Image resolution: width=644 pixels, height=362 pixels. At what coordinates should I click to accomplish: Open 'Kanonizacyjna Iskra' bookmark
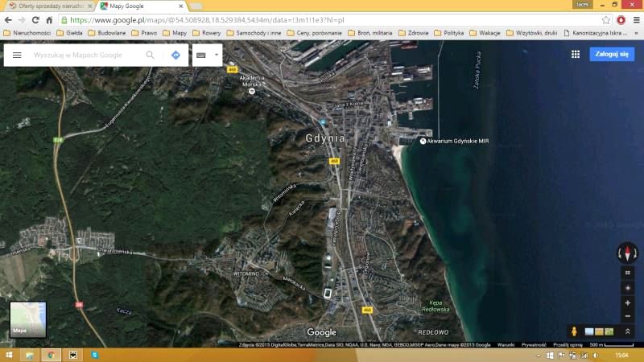(596, 33)
